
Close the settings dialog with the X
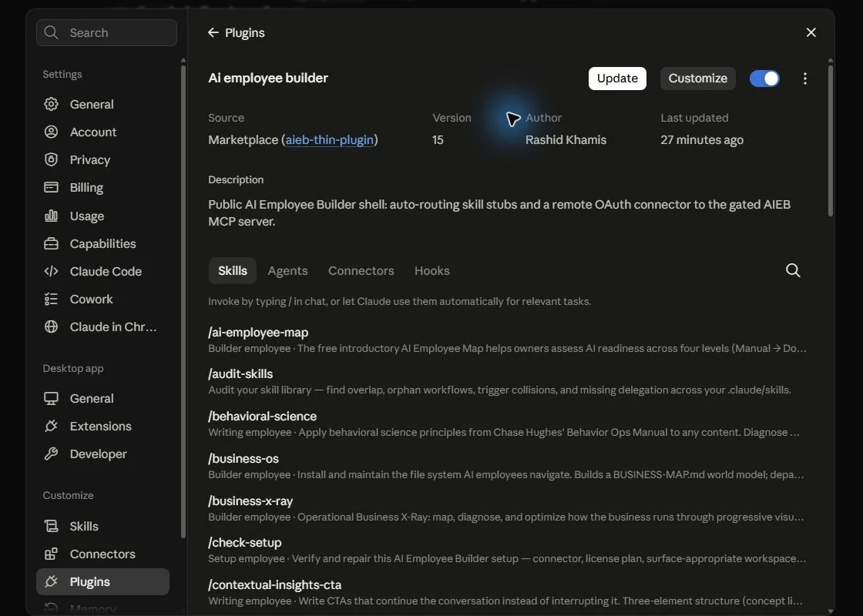pos(811,32)
